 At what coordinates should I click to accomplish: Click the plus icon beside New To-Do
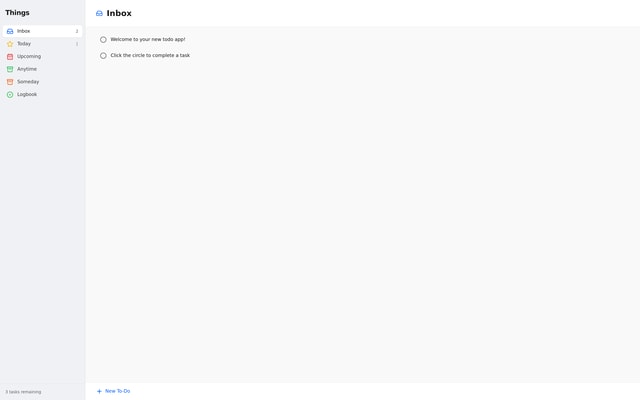click(99, 391)
